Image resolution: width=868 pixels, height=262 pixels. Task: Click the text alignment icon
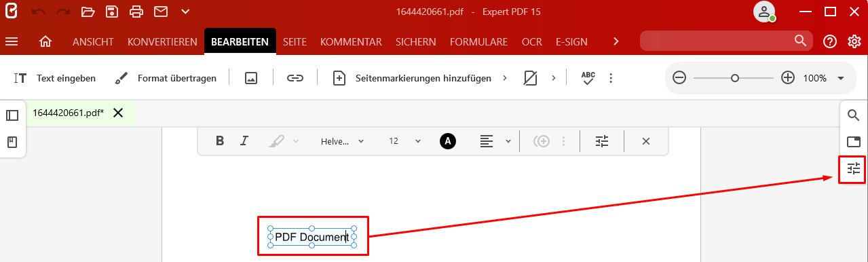(x=486, y=141)
